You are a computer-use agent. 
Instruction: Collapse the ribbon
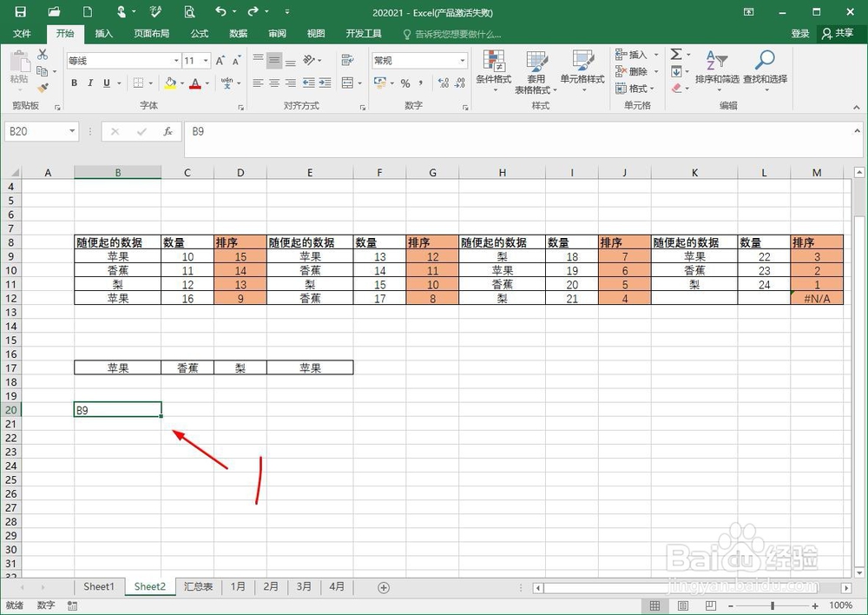point(857,107)
